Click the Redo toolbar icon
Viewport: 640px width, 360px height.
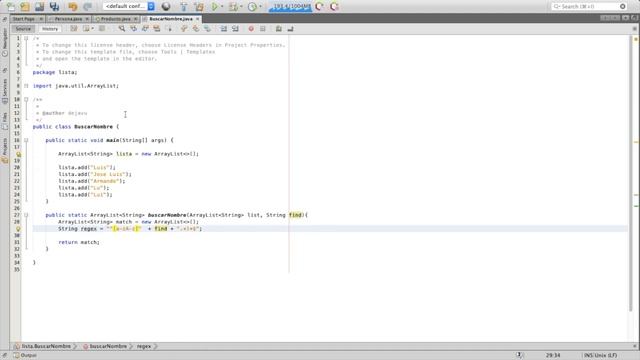(x=87, y=7)
